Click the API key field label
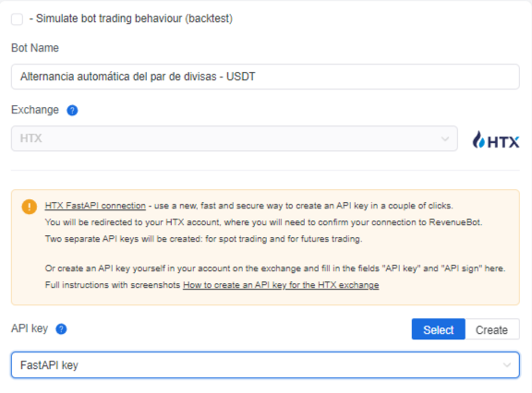 [30, 328]
